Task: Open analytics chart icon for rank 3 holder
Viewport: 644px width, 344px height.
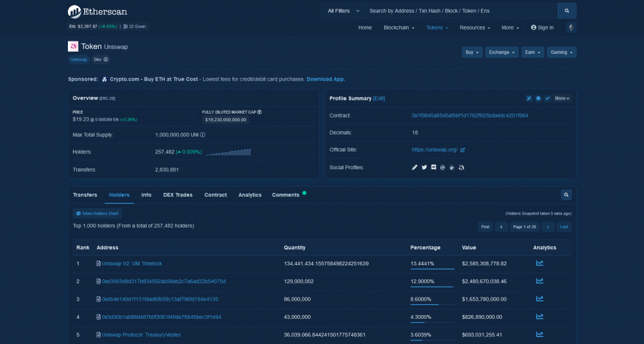Action: [540, 299]
